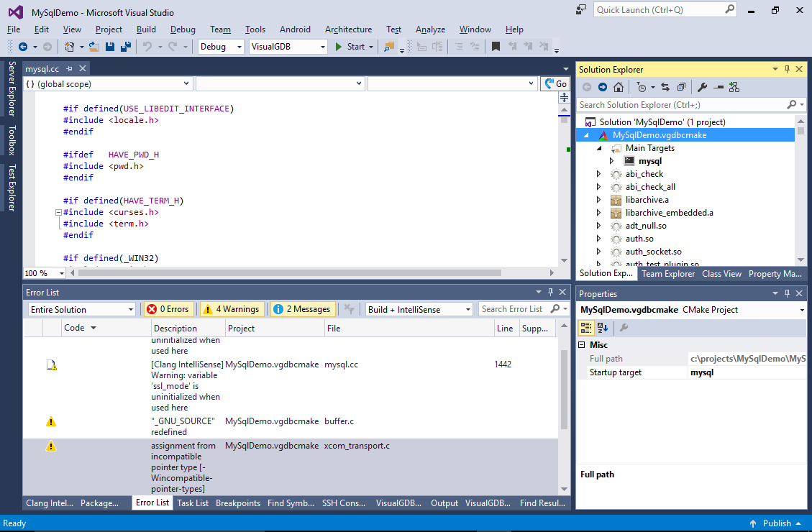Select the libarchive.a tree item

(x=647, y=200)
